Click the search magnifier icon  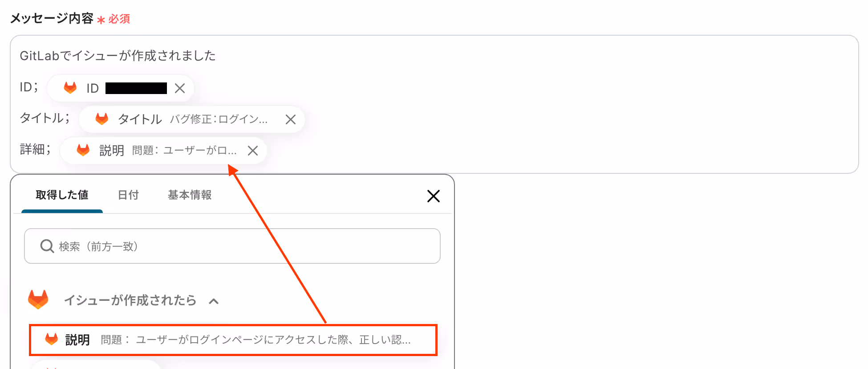tap(47, 246)
